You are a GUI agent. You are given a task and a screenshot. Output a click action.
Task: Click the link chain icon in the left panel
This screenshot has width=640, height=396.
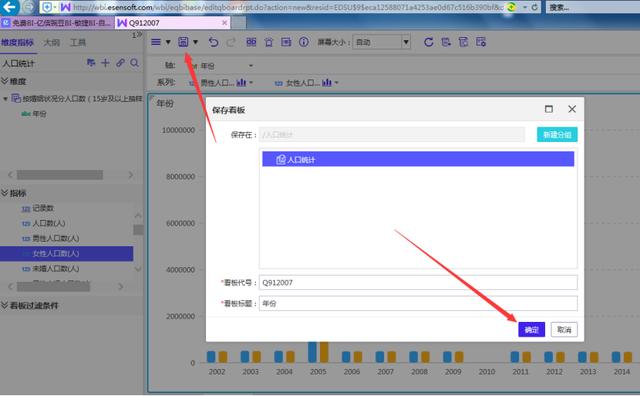pos(120,62)
